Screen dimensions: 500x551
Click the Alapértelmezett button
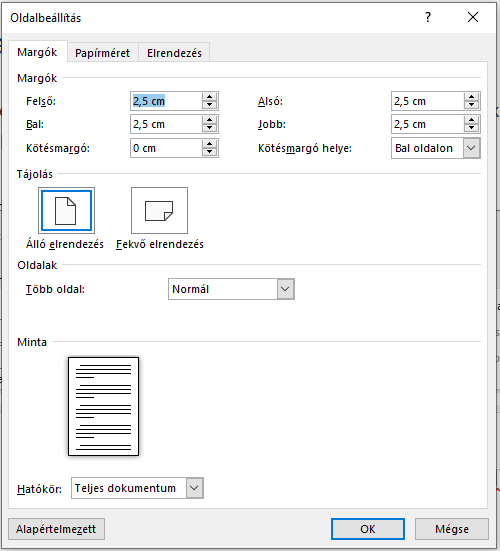pyautogui.click(x=56, y=529)
